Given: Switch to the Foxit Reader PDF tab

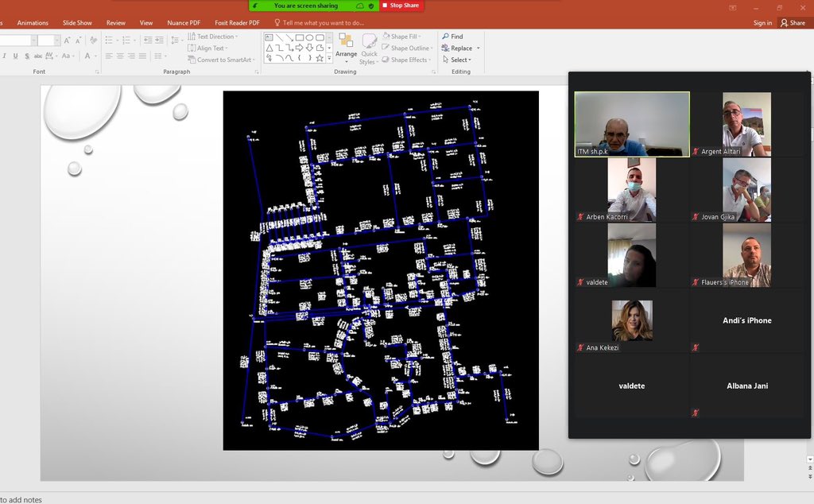Looking at the screenshot, I should 237,23.
